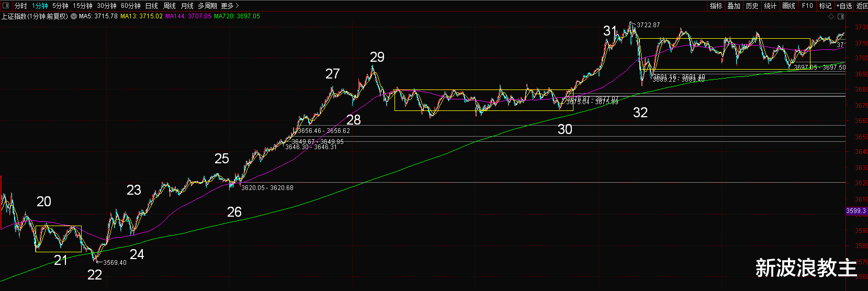Open the 多周期 multi-period view
Image resolution: width=868 pixels, height=291 pixels.
(207, 6)
